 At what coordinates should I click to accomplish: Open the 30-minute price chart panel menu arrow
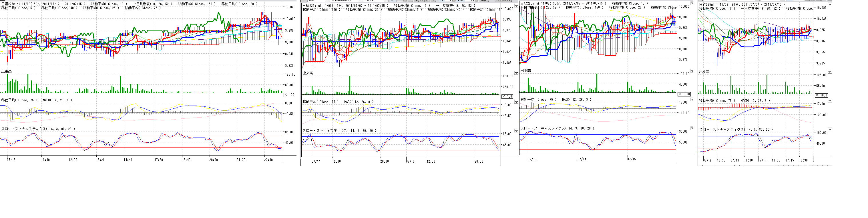tap(692, 4)
